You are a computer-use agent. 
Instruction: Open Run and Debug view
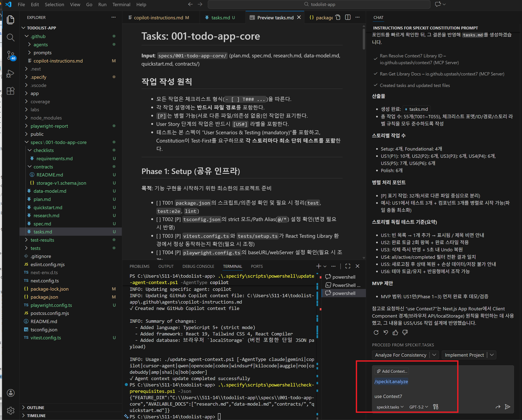click(x=11, y=74)
